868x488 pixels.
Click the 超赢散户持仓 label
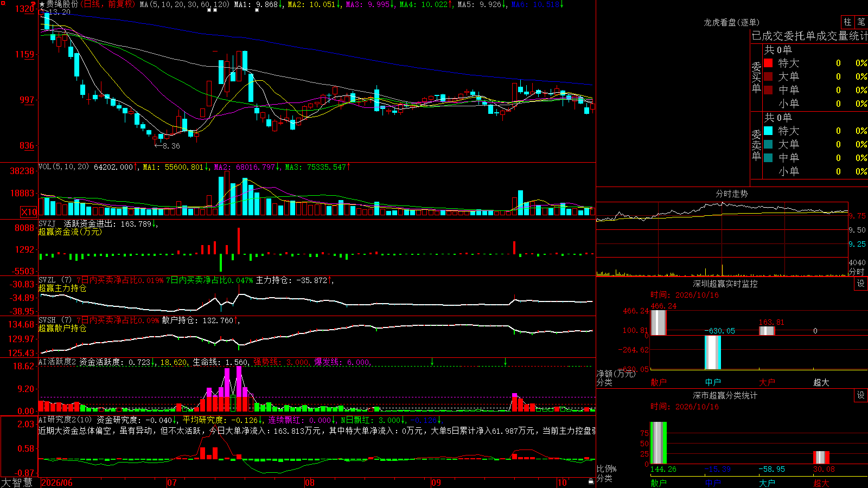coord(62,328)
